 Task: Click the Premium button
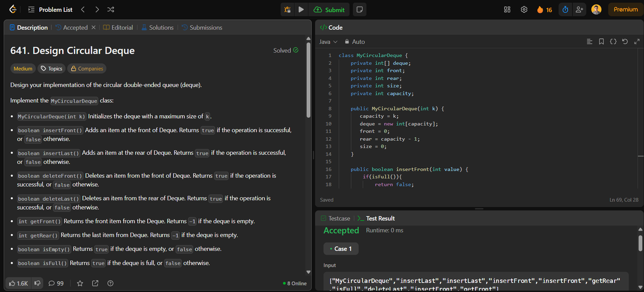625,10
